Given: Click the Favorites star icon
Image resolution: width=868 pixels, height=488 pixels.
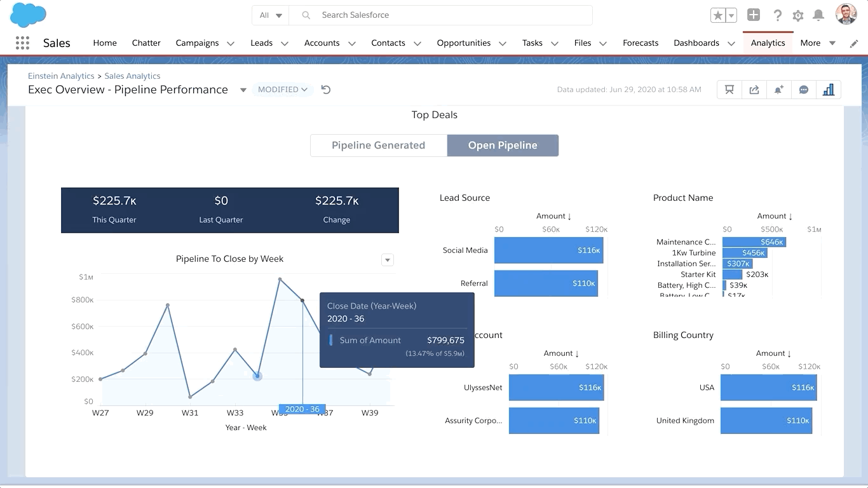Looking at the screenshot, I should pyautogui.click(x=718, y=15).
